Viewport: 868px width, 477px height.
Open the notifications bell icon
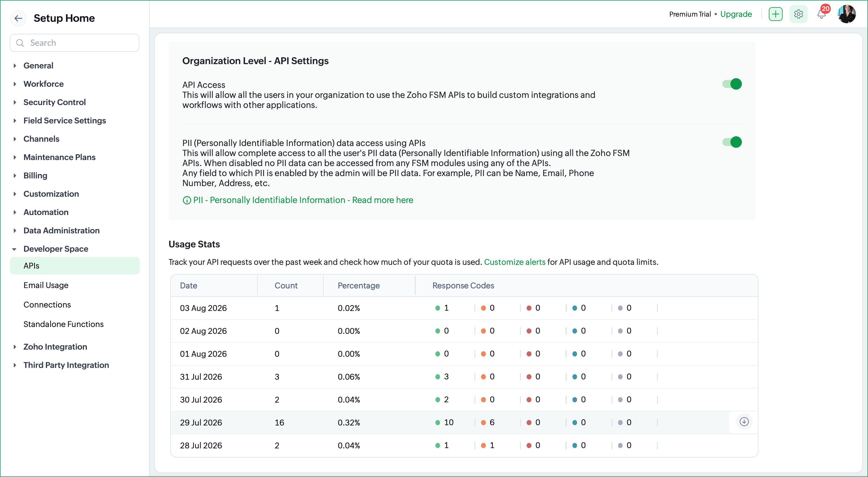pyautogui.click(x=822, y=14)
